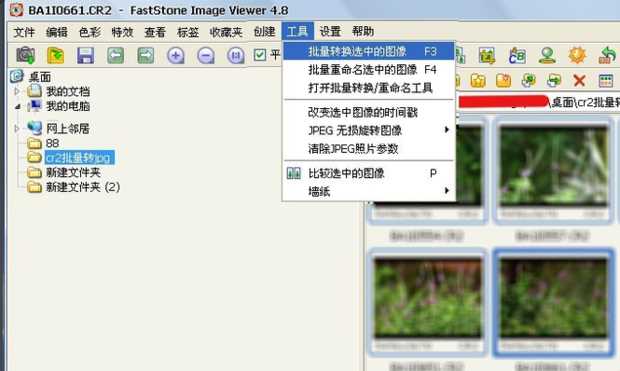Click the save floppy disk icon
Viewport: 620px width, 371px height.
85,55
